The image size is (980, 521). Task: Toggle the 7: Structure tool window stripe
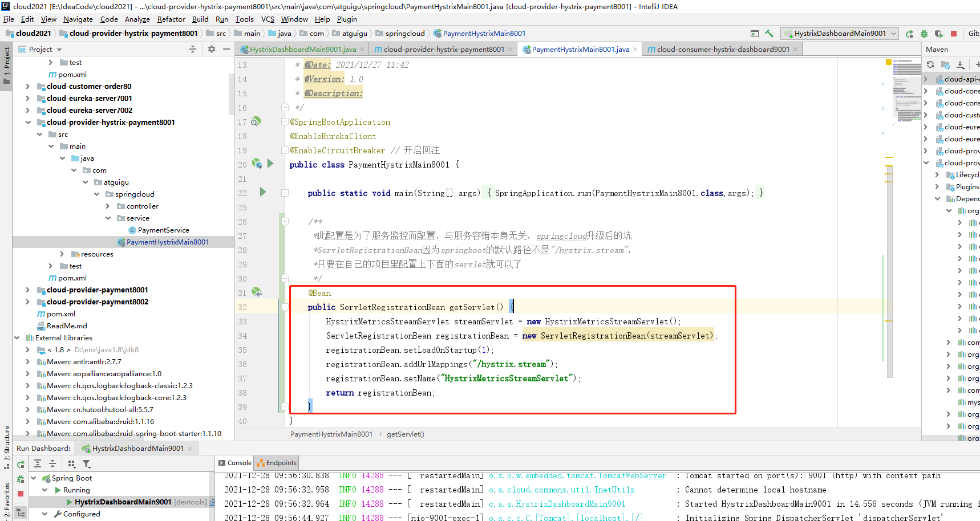(6, 446)
